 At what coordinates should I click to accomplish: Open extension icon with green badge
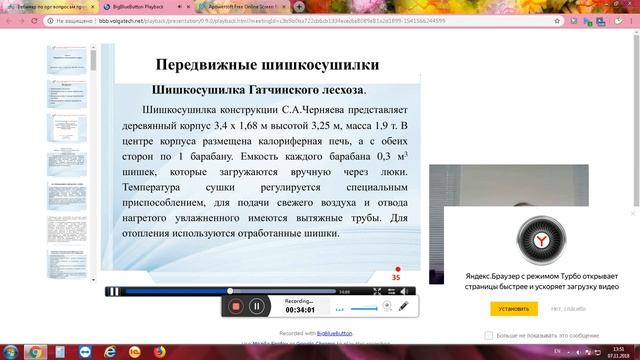[588, 21]
